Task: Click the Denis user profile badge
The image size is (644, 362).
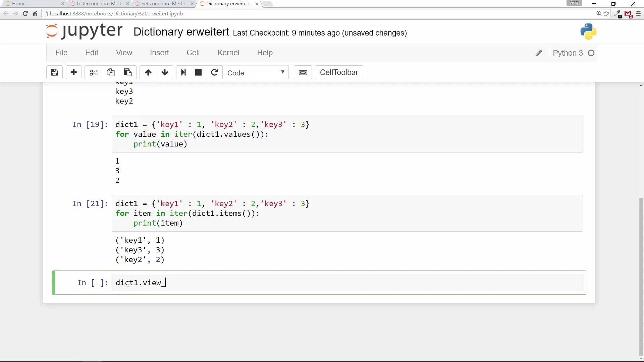Action: 574,3
